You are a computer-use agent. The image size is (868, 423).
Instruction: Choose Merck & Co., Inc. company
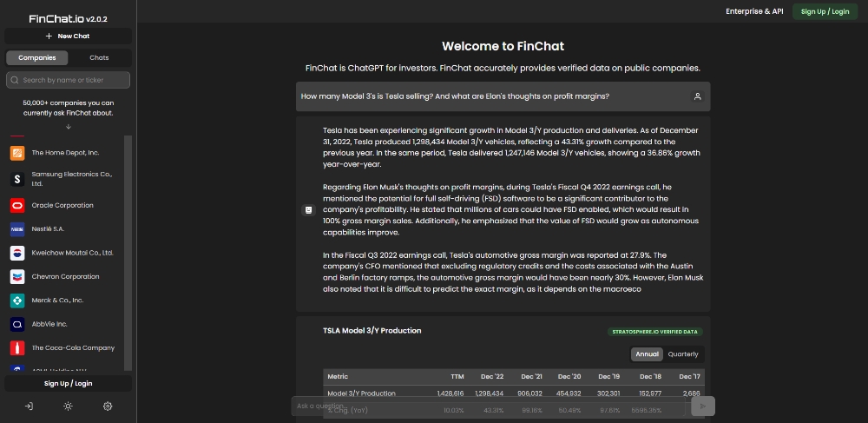click(x=65, y=301)
